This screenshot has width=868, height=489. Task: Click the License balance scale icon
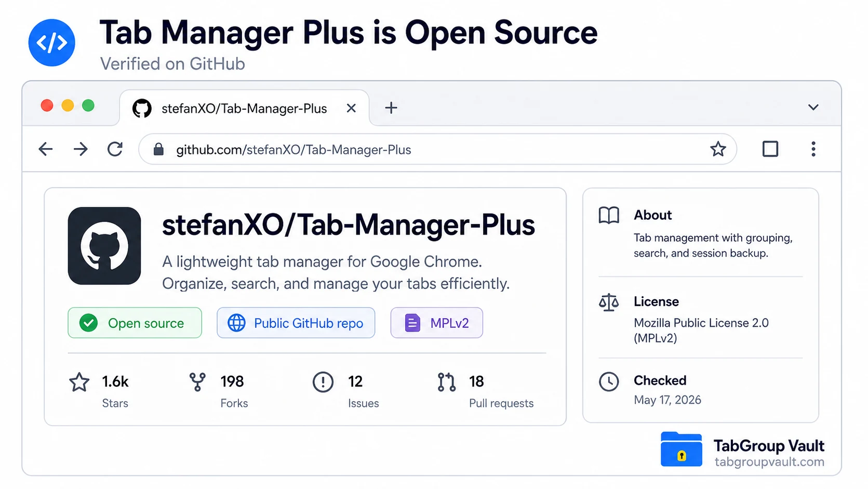pyautogui.click(x=609, y=302)
